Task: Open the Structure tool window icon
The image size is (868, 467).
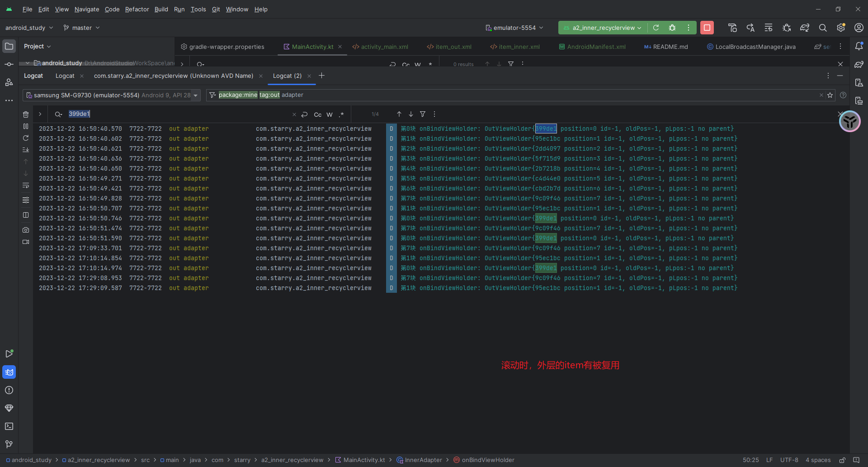Action: pos(9,82)
